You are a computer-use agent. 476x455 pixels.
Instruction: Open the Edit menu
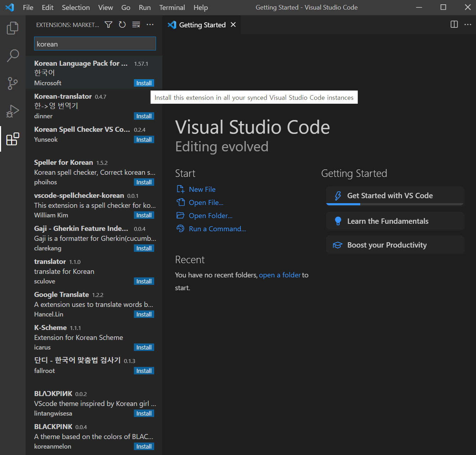point(48,7)
